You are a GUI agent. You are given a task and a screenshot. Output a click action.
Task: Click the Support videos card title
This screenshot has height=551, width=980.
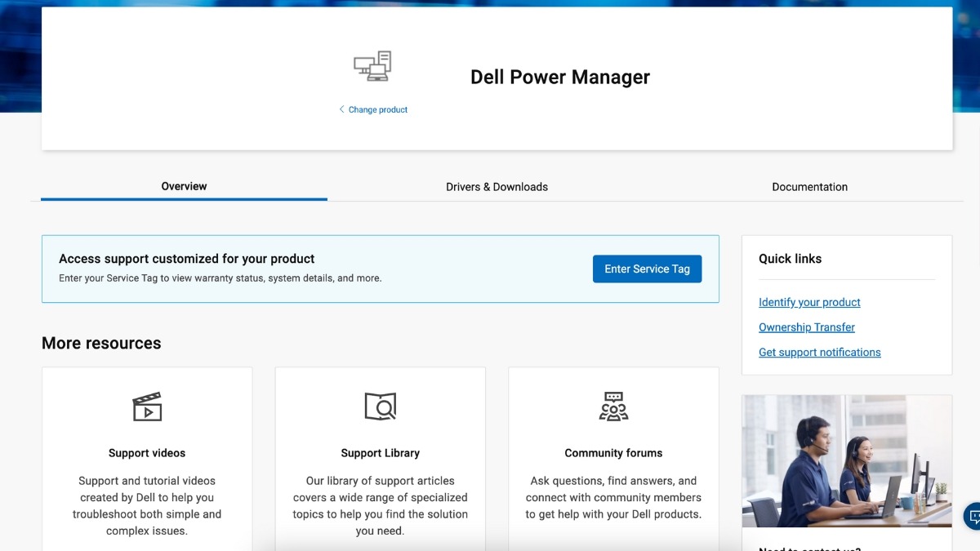click(x=147, y=453)
